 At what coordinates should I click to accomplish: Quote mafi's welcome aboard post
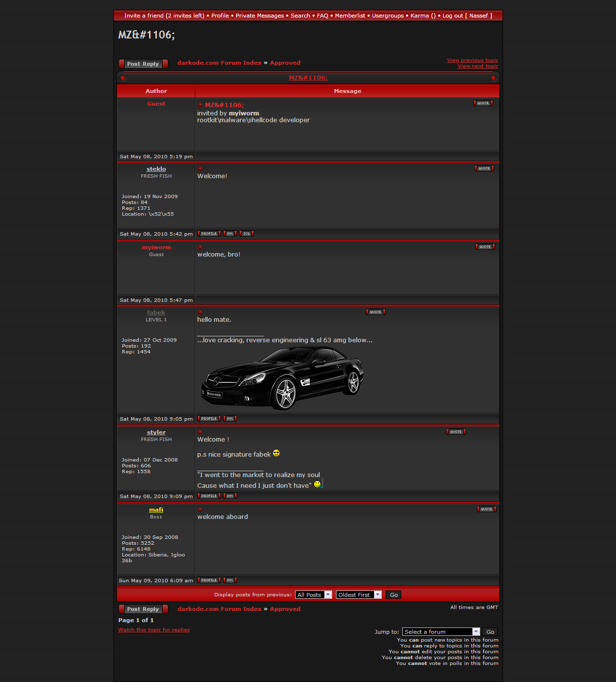pyautogui.click(x=486, y=509)
